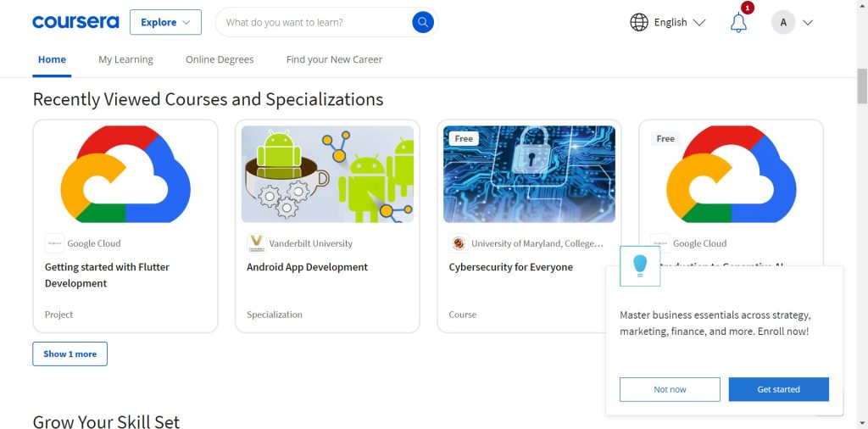The height and width of the screenshot is (429, 868).
Task: Click the Google Cloud logo on Flutter card
Action: pos(54,243)
